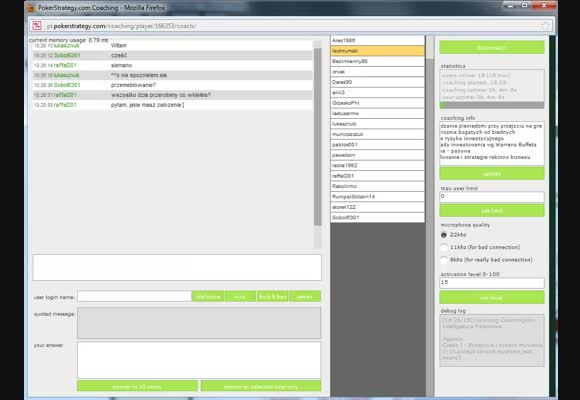Bookmark the page with the star icon
The width and height of the screenshot is (580, 400).
coord(545,26)
